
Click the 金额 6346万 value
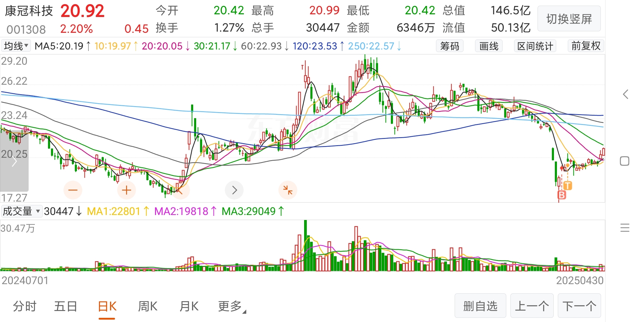(416, 28)
